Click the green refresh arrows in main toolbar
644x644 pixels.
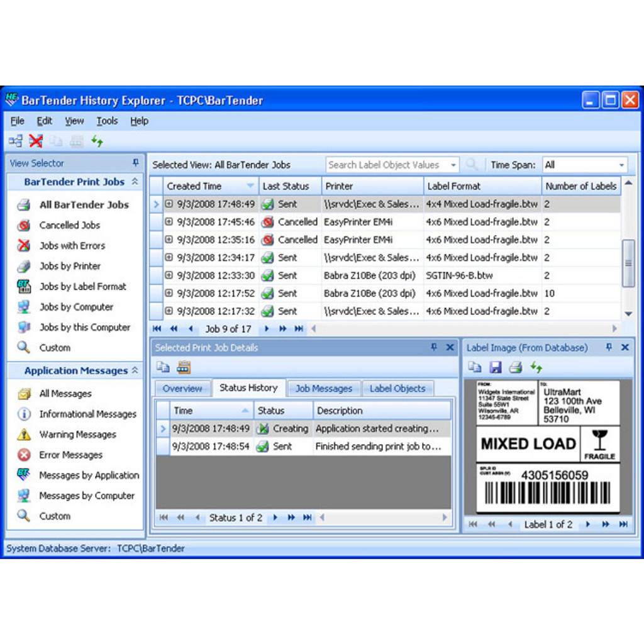pos(97,142)
